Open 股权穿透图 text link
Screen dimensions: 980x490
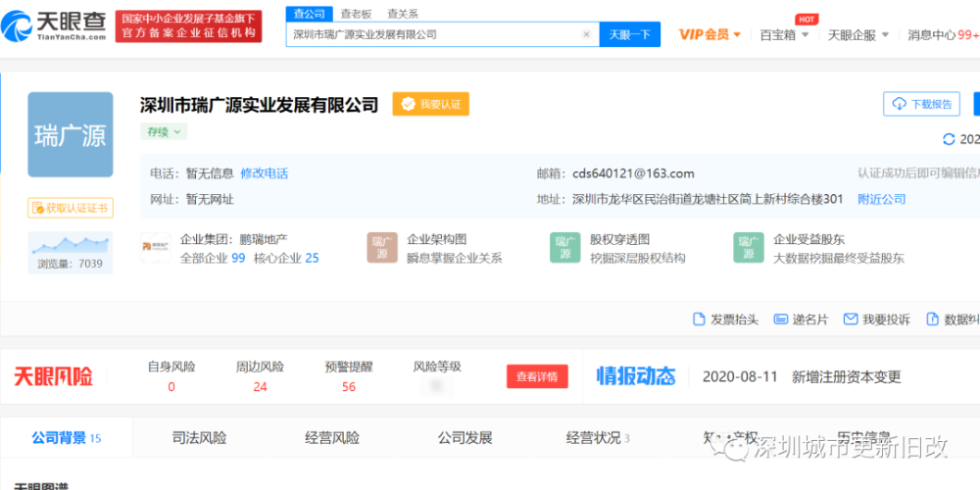pyautogui.click(x=620, y=239)
